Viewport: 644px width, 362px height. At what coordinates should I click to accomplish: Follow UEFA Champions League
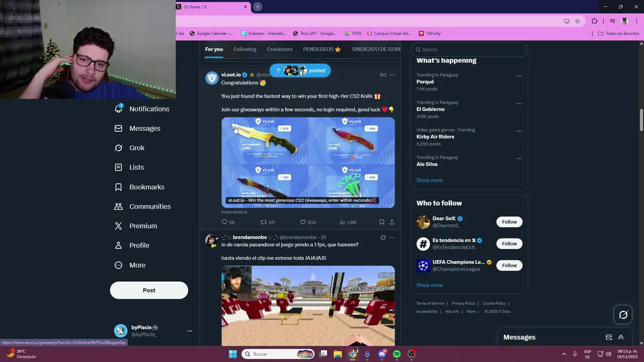tap(509, 265)
